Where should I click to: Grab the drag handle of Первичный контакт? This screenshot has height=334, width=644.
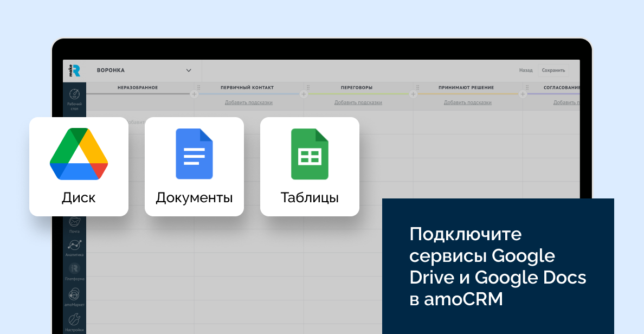[x=199, y=87]
